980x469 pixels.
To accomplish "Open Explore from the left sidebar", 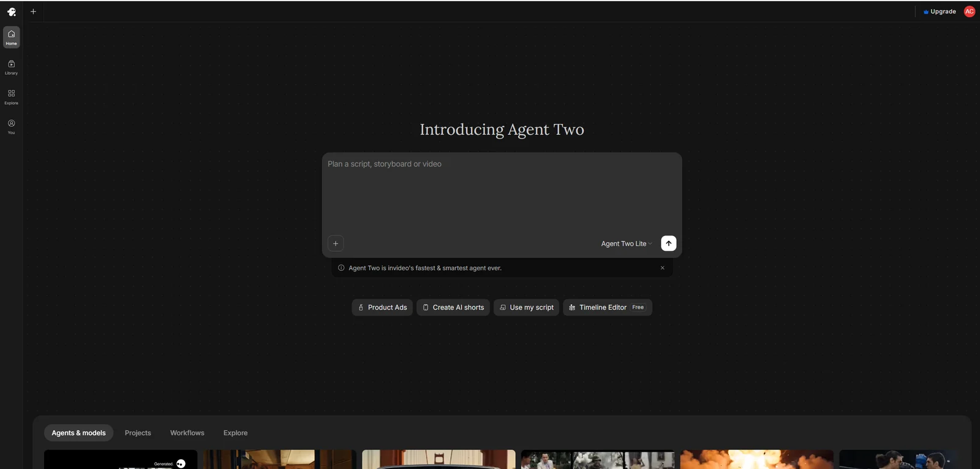I will point(11,97).
